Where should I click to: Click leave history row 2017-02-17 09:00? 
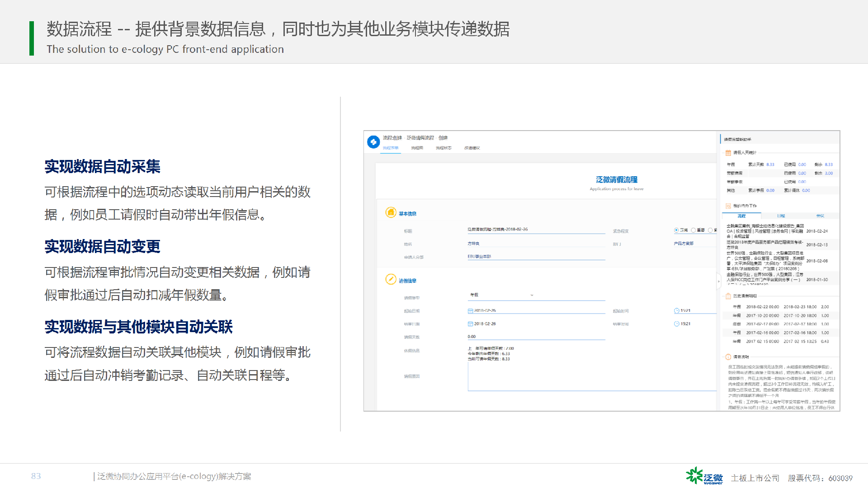click(781, 324)
